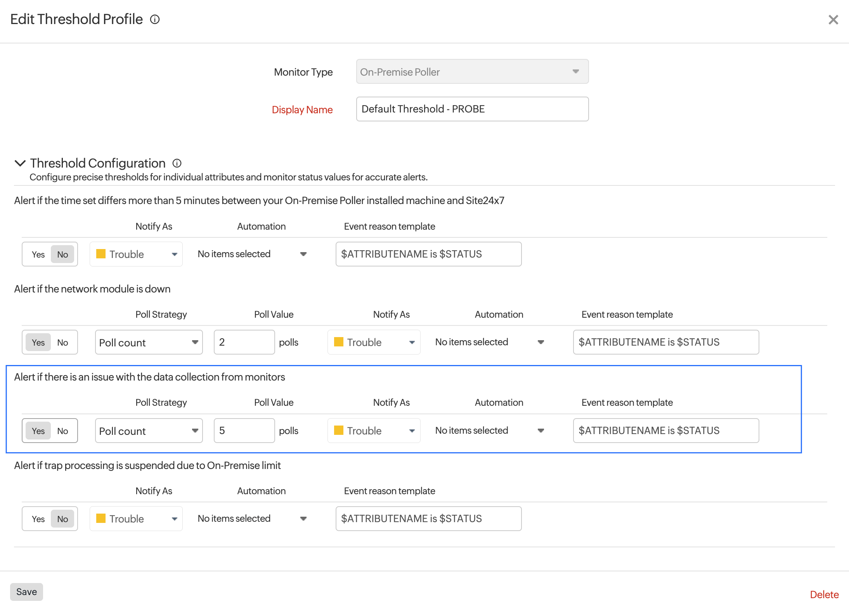Close the Edit Threshold Profile dialog

tap(833, 20)
